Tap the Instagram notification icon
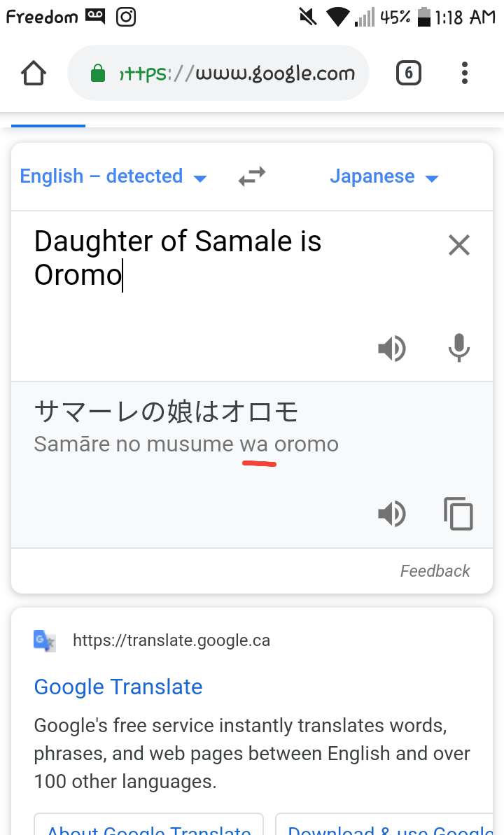 (126, 17)
